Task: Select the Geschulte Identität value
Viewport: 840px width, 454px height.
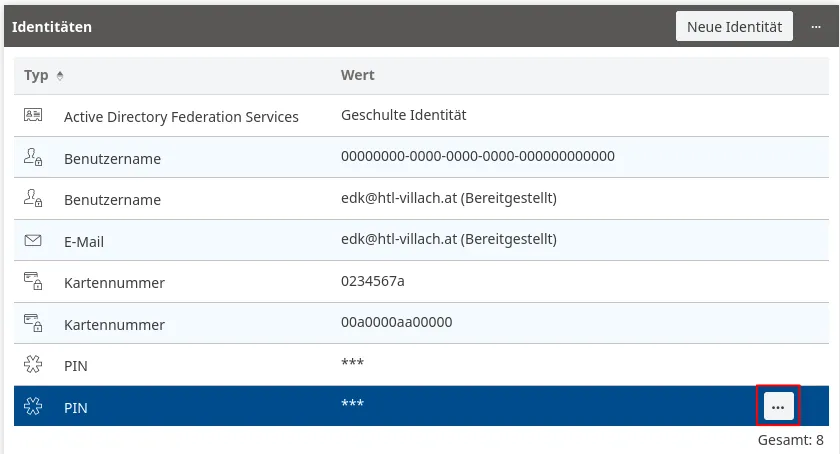Action: coord(403,115)
